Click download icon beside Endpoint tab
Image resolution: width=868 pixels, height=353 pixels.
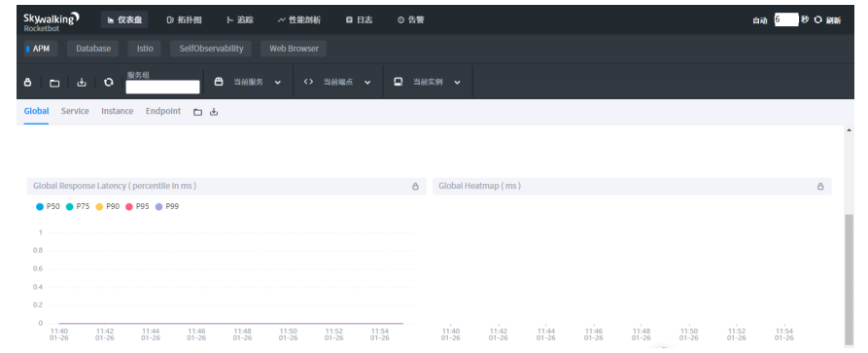pyautogui.click(x=214, y=112)
